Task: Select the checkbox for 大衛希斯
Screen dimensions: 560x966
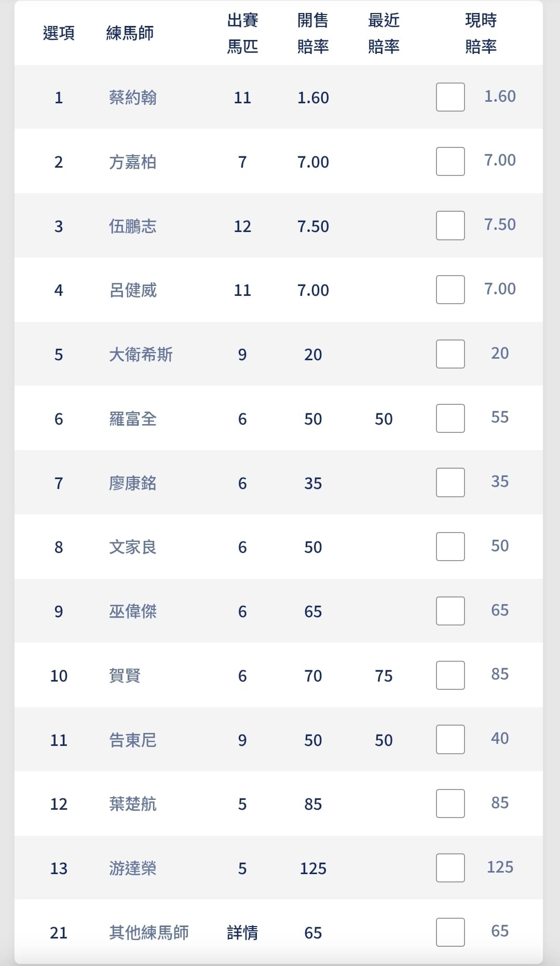Action: tap(450, 354)
